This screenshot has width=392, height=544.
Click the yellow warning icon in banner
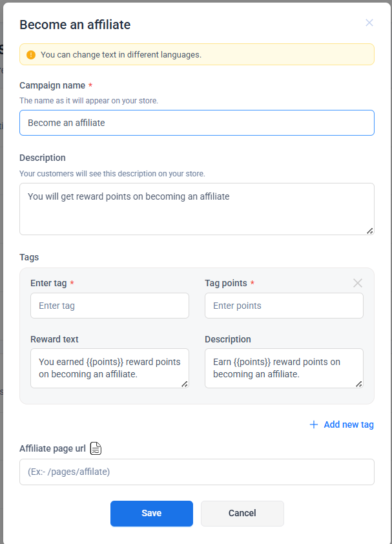pyautogui.click(x=31, y=55)
